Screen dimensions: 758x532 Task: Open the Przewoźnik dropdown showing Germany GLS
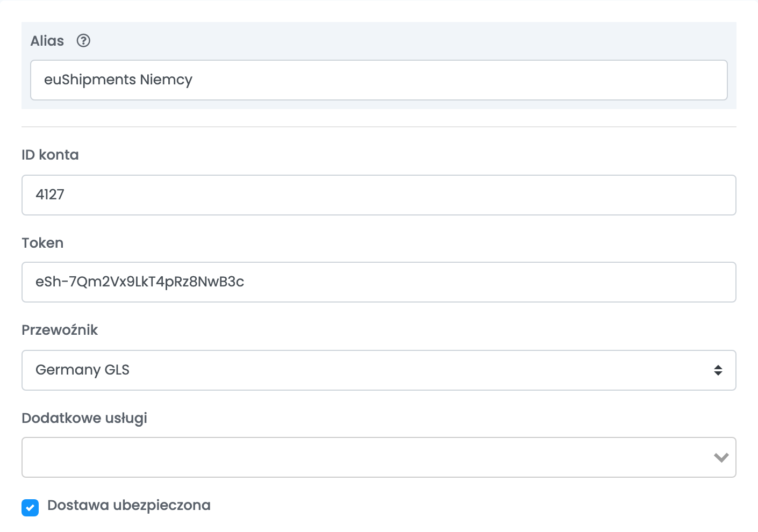coord(379,370)
